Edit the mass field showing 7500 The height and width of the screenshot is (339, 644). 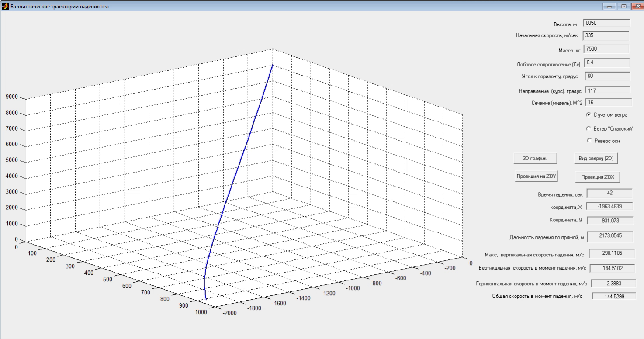[x=606, y=49]
